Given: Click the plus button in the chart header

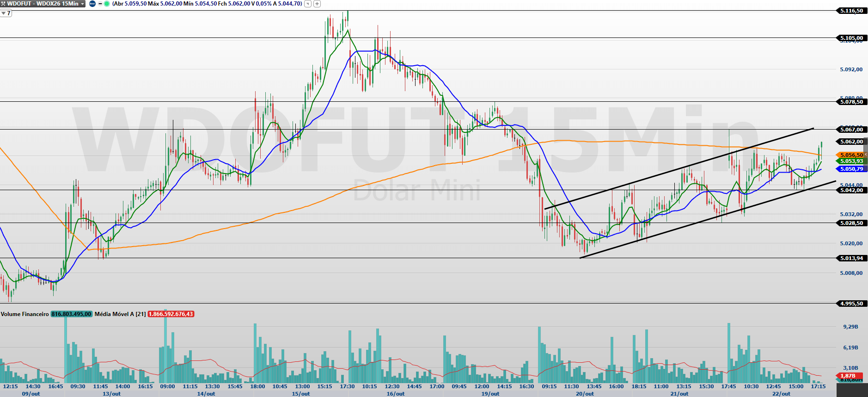Looking at the screenshot, I should coord(317,4).
